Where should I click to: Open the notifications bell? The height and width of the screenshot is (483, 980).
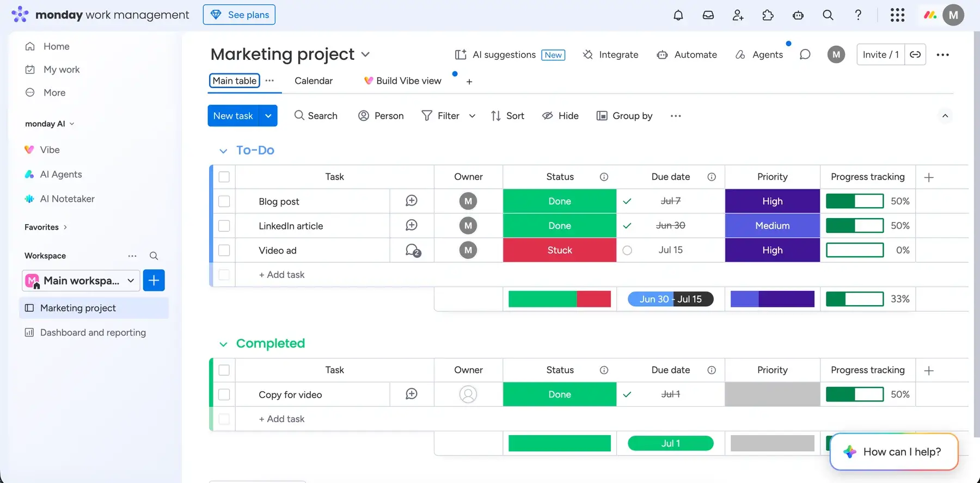click(x=678, y=15)
